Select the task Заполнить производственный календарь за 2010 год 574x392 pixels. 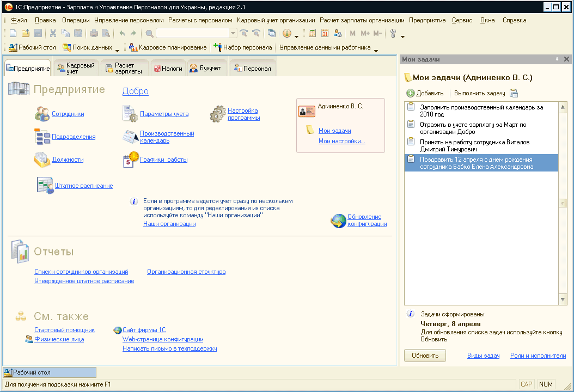[481, 111]
